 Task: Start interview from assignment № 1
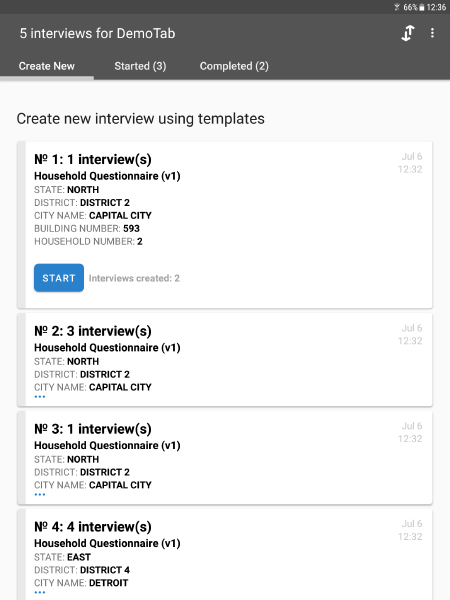59,278
